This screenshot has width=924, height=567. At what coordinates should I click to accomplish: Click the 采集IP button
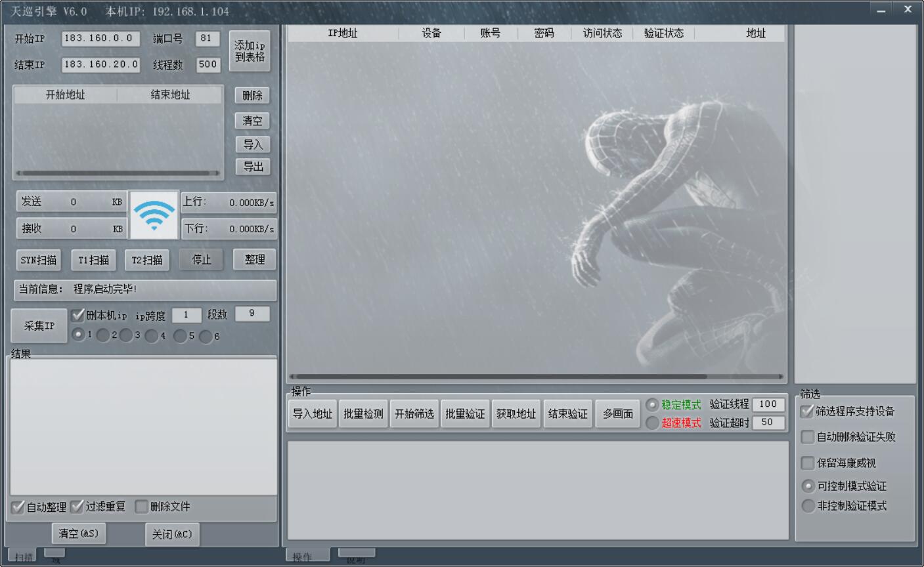pyautogui.click(x=39, y=325)
